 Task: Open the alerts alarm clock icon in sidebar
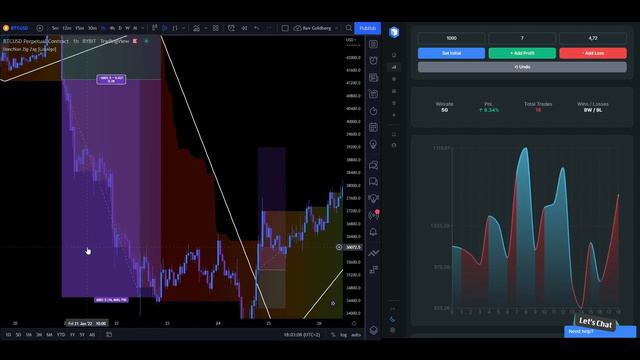point(373,61)
